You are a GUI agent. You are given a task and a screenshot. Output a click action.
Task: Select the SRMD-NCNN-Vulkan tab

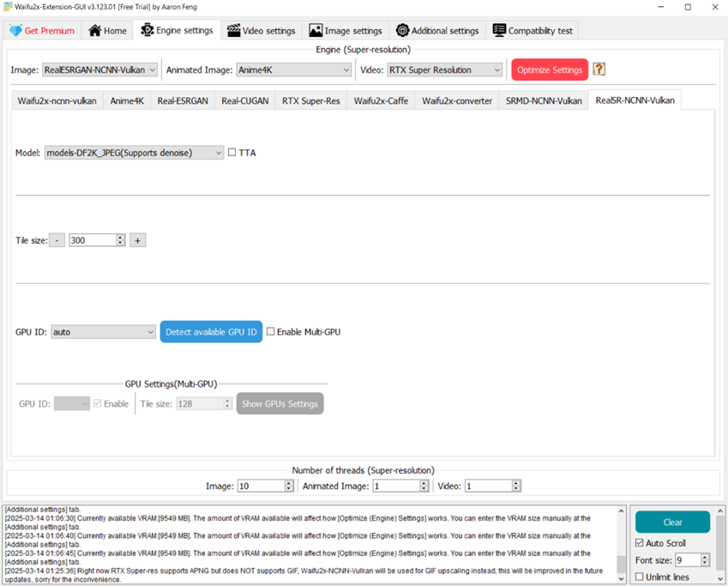tap(544, 101)
